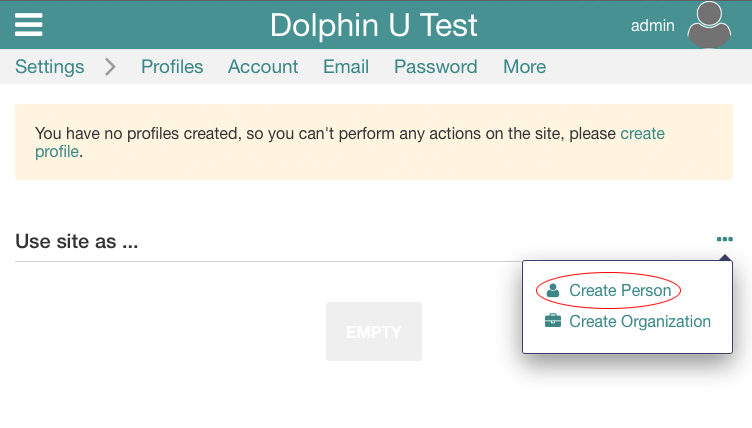Click the briefcase icon beside Create Organization
The image size is (752, 428).
click(553, 322)
